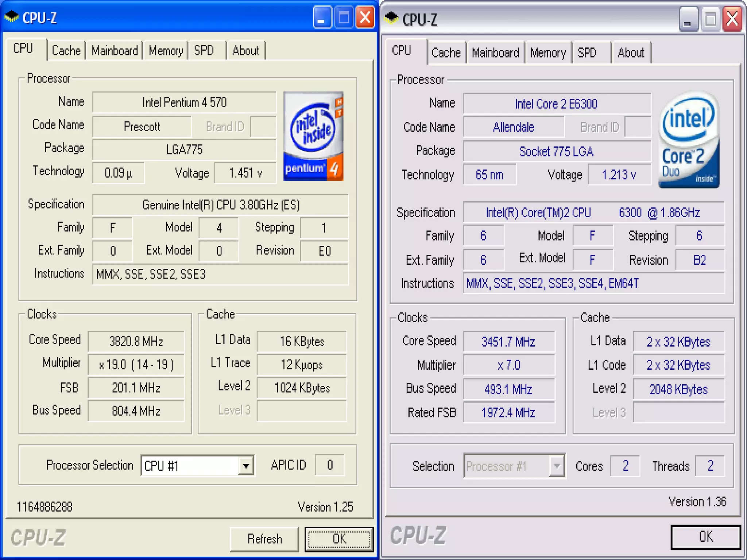Switch to Cache tab in left window
Screen dimensions: 747x560
[66, 51]
